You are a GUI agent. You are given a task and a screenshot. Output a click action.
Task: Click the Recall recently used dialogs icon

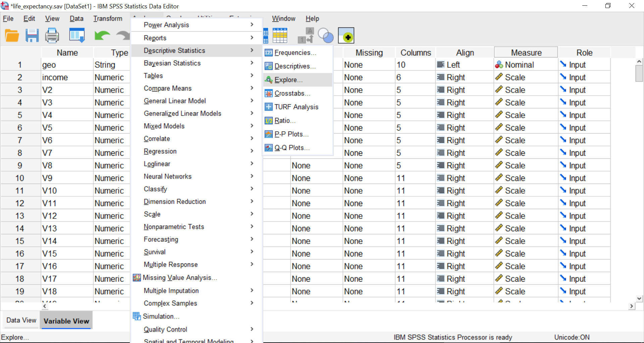(x=77, y=36)
